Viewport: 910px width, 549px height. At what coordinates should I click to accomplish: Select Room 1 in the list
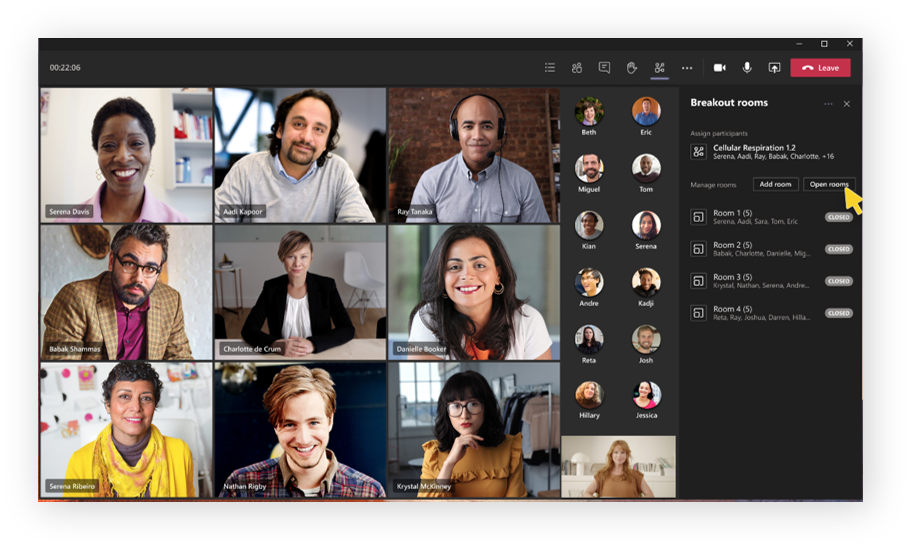pos(755,217)
